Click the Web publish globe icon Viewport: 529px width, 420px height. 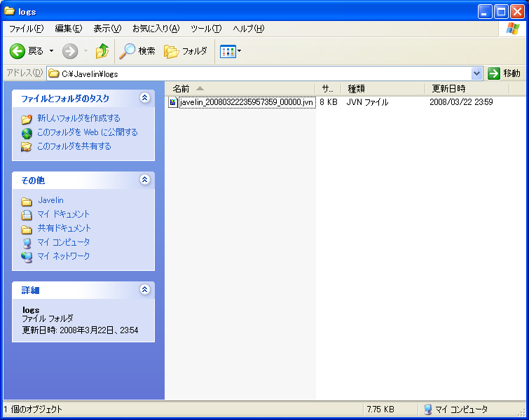tap(27, 133)
